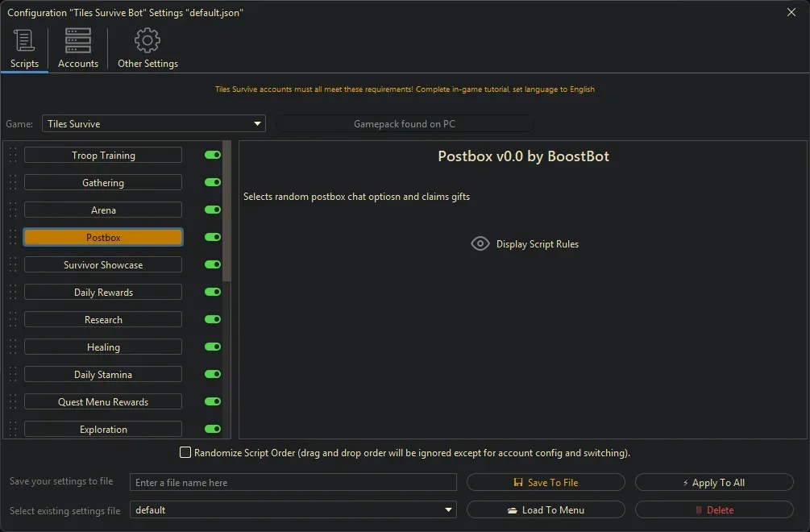Expand the existing settings file dropdown
This screenshot has width=810, height=532.
[293, 510]
